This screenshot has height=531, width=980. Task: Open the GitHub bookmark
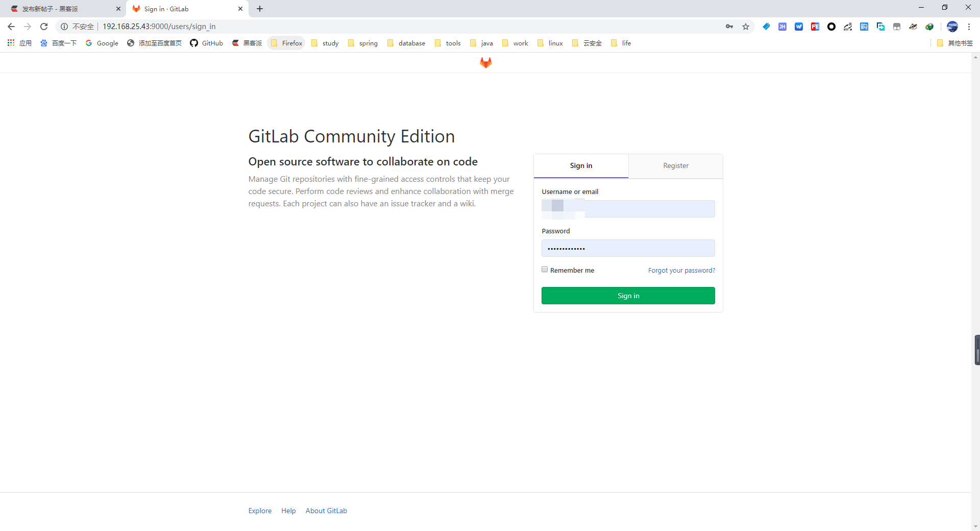pos(206,43)
